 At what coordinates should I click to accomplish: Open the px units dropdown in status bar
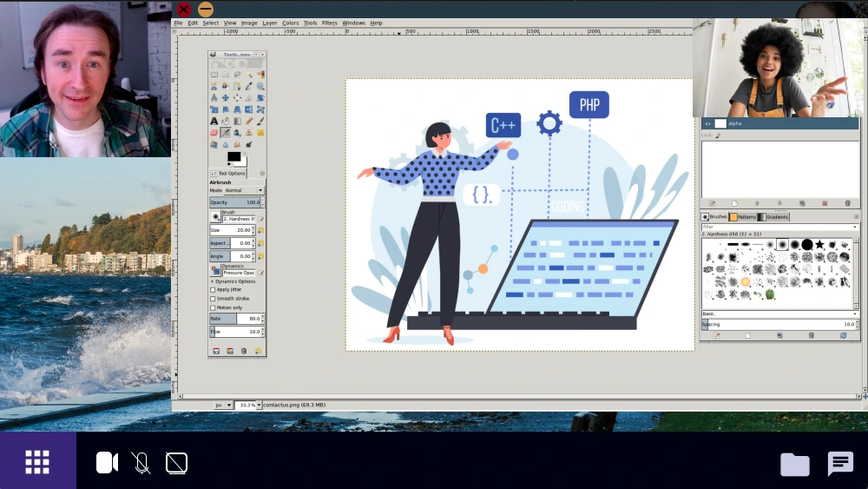click(x=223, y=405)
